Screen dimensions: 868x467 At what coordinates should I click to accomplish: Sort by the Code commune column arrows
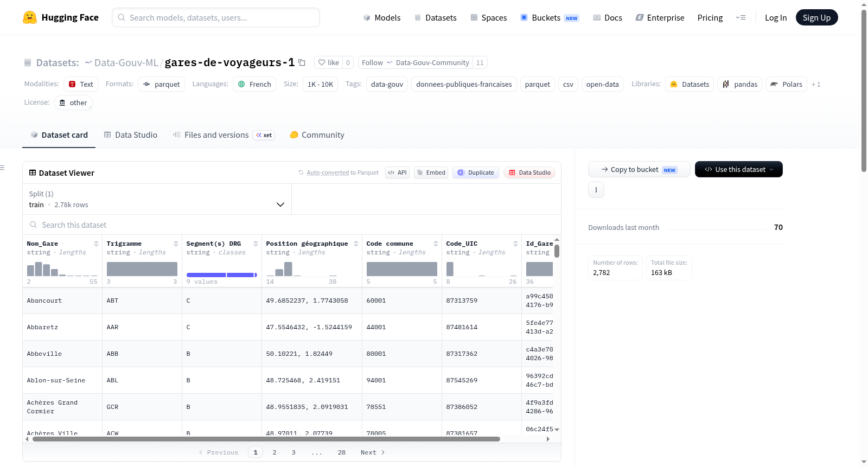pos(436,244)
